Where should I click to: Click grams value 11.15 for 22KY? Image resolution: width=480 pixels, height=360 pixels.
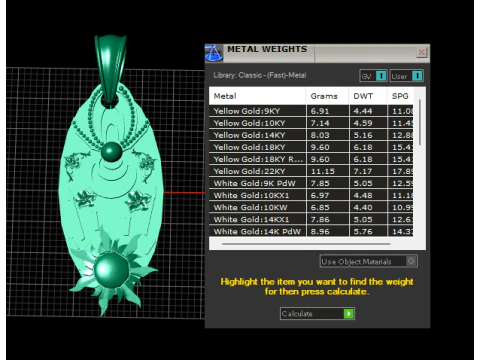(322, 171)
